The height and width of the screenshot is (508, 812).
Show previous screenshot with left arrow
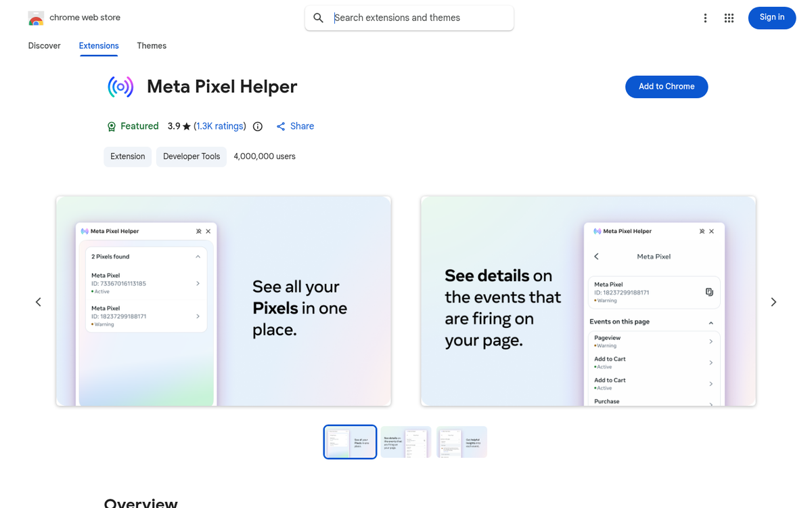[39, 302]
